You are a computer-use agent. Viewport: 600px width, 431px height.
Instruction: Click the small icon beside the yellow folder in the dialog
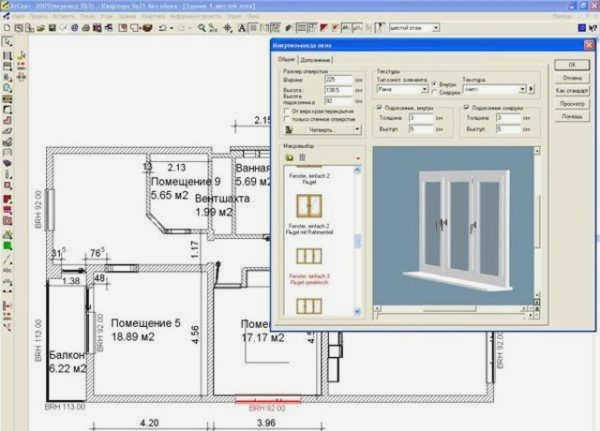pyautogui.click(x=302, y=157)
